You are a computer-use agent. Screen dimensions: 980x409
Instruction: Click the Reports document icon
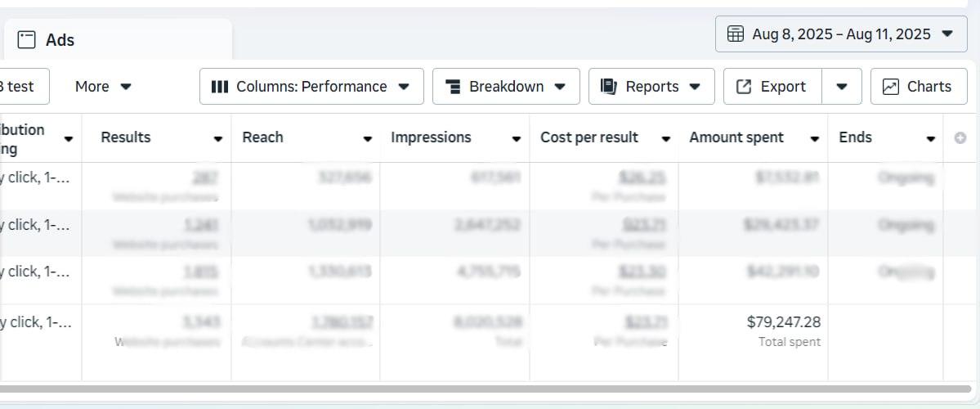coord(608,87)
